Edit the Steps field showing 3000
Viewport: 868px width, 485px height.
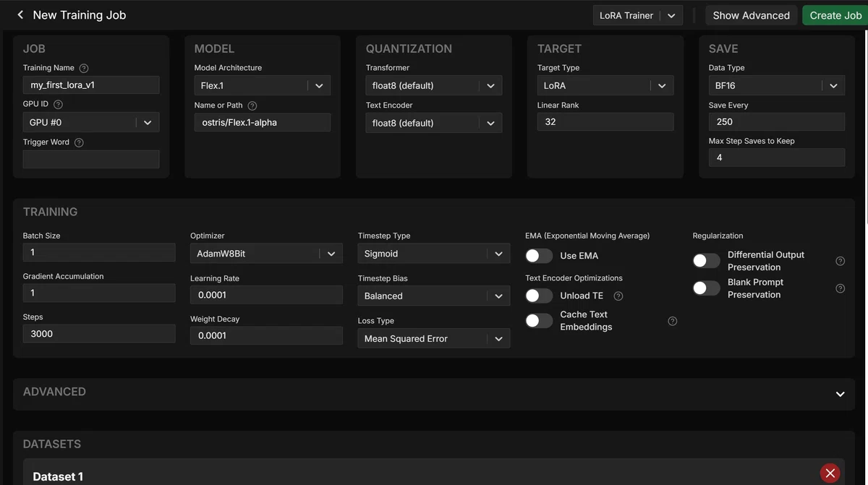(99, 334)
